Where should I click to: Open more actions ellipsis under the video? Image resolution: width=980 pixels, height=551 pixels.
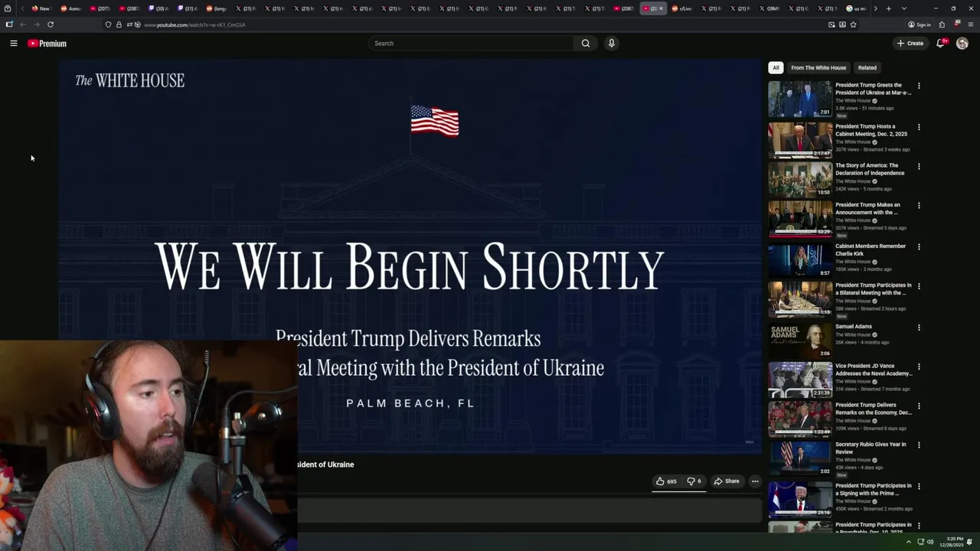[755, 481]
